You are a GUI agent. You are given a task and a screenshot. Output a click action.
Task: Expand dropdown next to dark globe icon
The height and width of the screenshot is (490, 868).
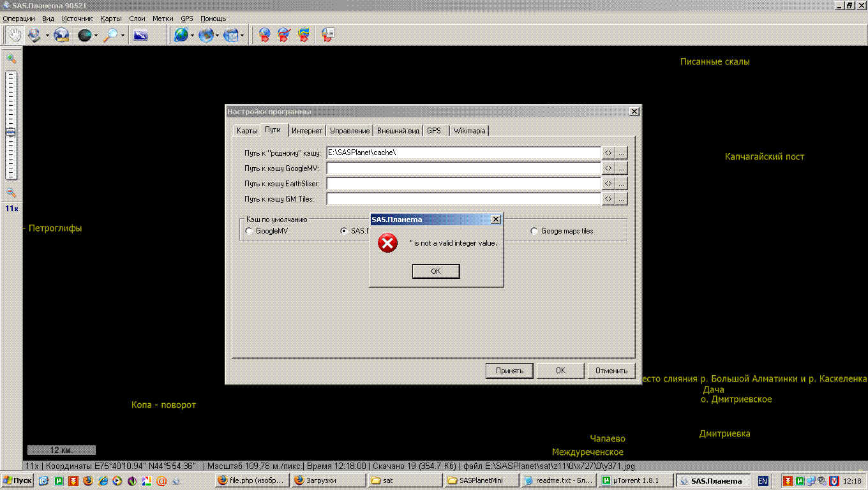click(x=96, y=36)
